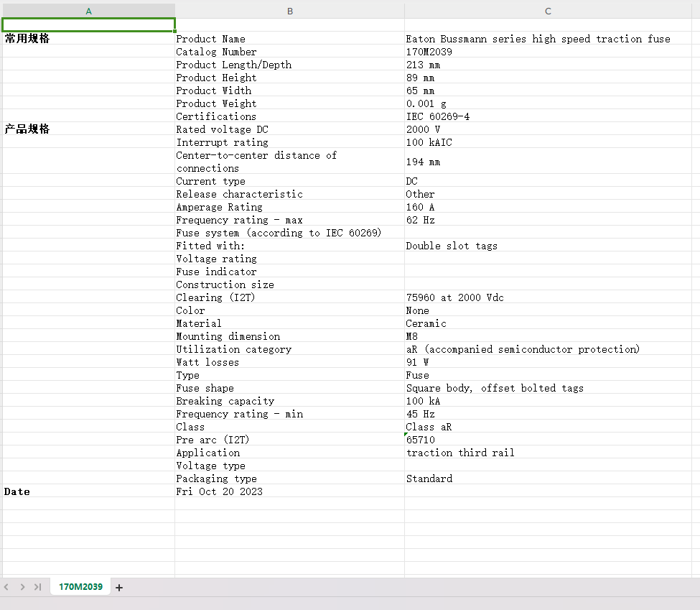
Task: Select the Product Height cell
Action: pos(290,78)
